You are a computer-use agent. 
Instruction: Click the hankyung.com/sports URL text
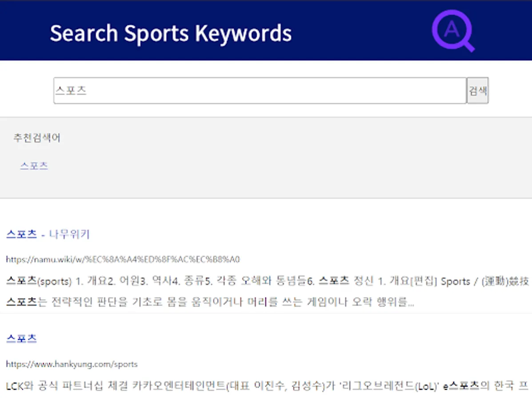(x=72, y=364)
